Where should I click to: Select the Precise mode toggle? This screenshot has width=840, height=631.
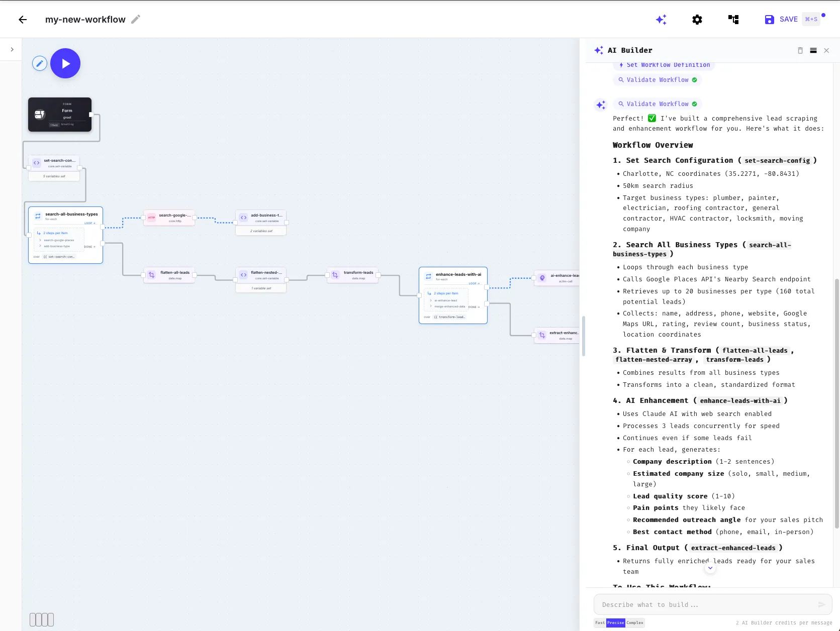[x=615, y=622]
